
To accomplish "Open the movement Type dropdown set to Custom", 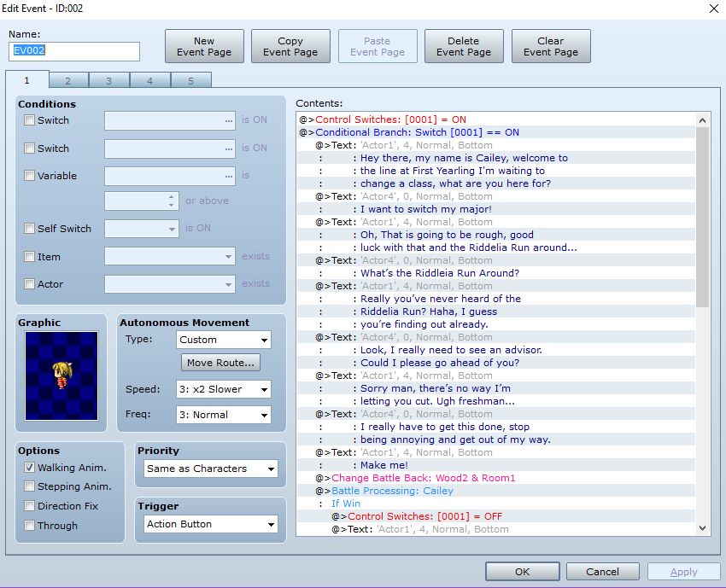I will pos(224,340).
